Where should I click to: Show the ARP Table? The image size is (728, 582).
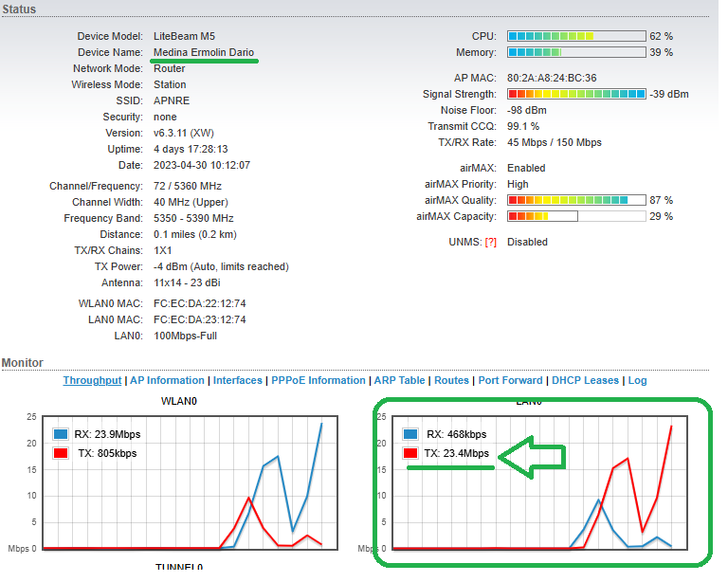click(x=399, y=380)
